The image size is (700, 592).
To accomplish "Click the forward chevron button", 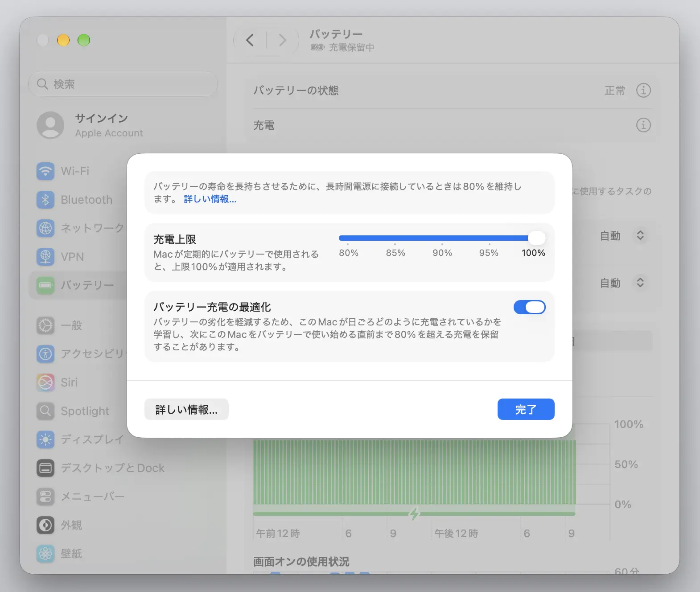I will click(282, 40).
